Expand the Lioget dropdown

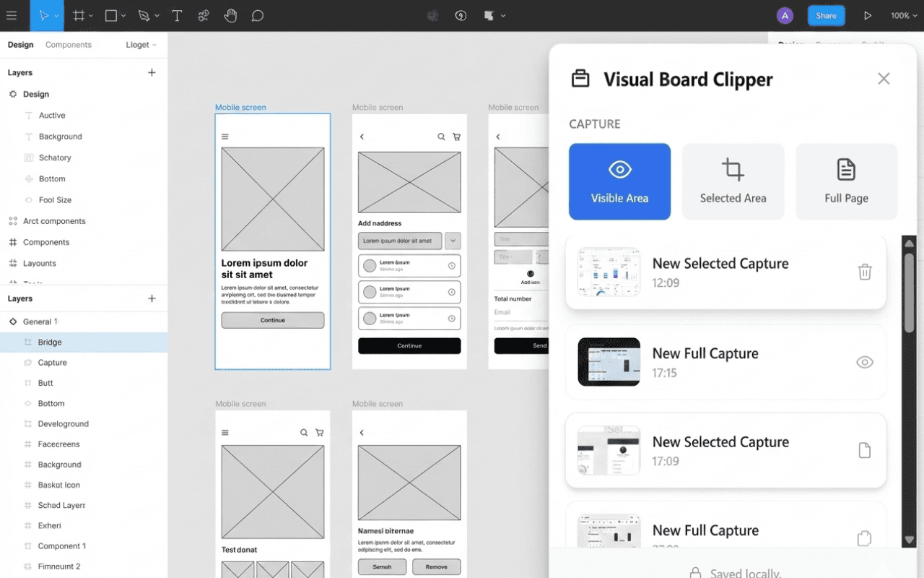click(x=141, y=44)
